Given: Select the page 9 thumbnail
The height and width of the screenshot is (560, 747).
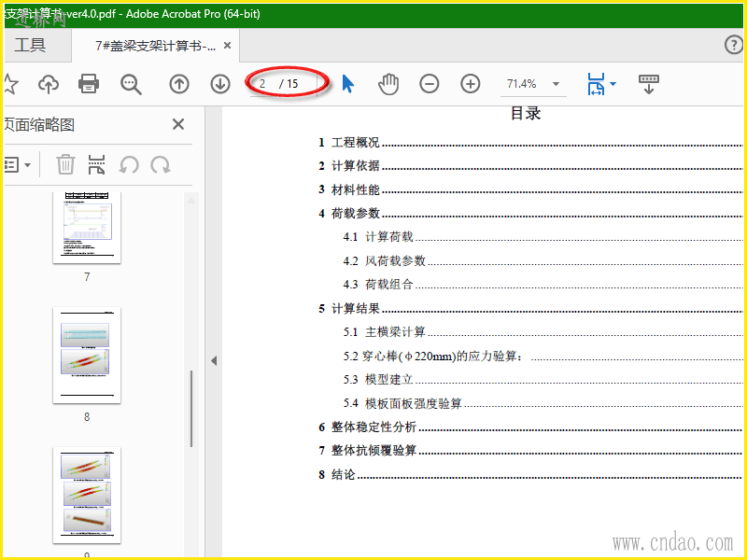Looking at the screenshot, I should (87, 496).
